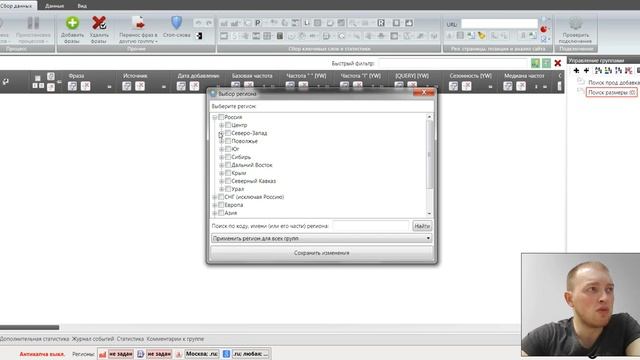Click the URL input field

tap(499, 24)
